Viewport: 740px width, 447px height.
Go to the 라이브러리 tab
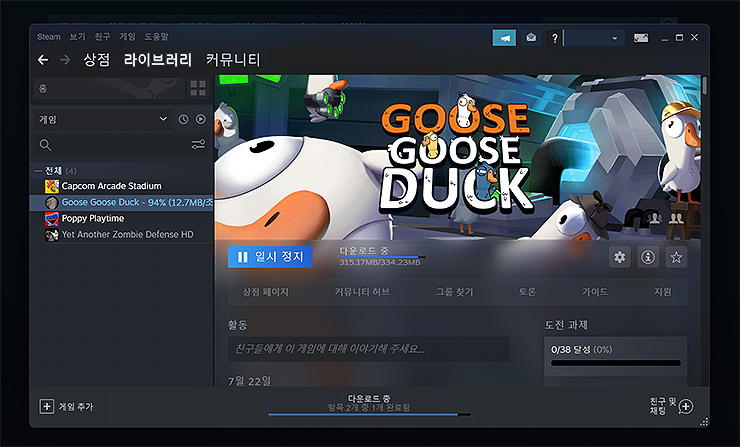158,60
